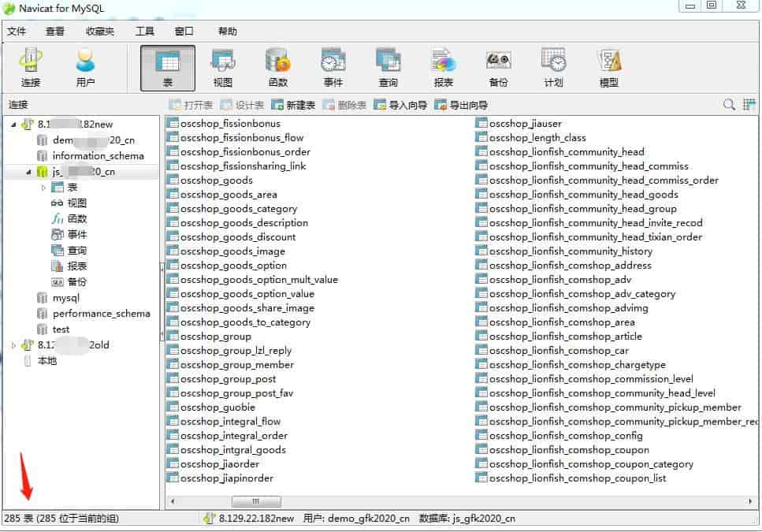Open the 模型 (Model) toolbar icon

coord(609,68)
